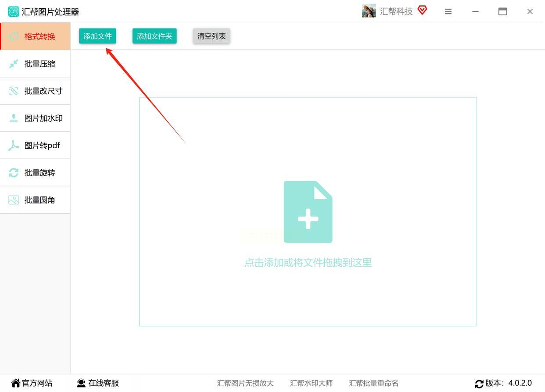545x392 pixels.
Task: Maximize the application window
Action: coord(503,12)
